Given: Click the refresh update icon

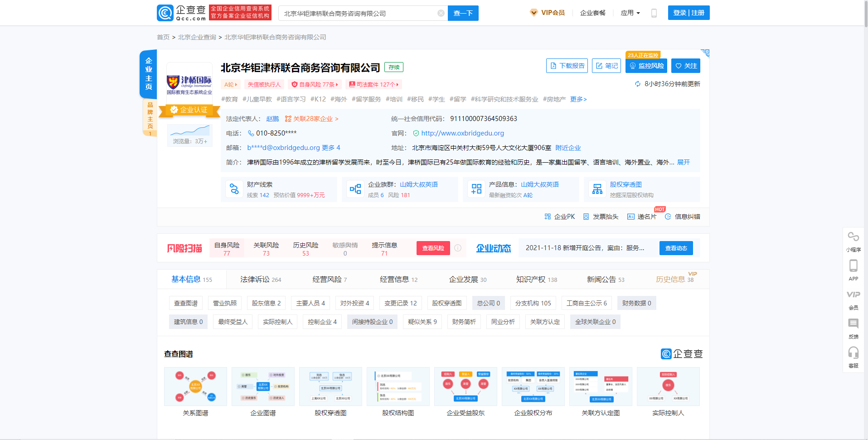Looking at the screenshot, I should [x=638, y=84].
